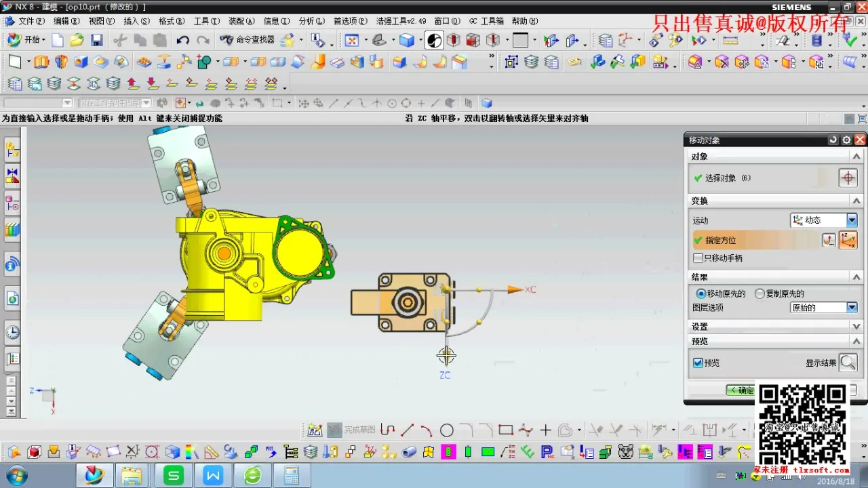The width and height of the screenshot is (868, 488).
Task: Reset the Move Object dialog
Action: tap(833, 140)
